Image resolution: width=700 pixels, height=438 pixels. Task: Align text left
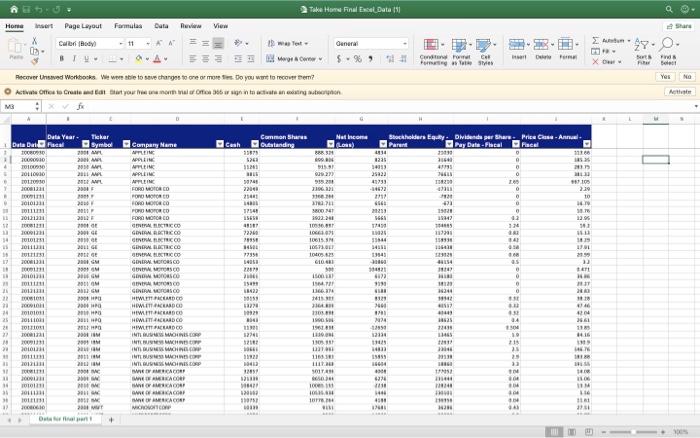point(193,58)
